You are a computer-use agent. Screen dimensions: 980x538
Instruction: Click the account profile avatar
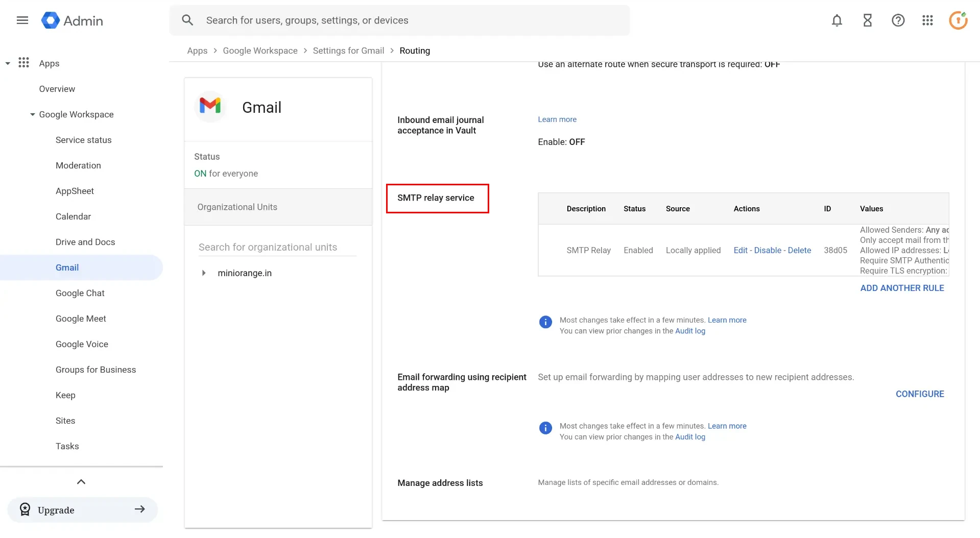point(958,20)
